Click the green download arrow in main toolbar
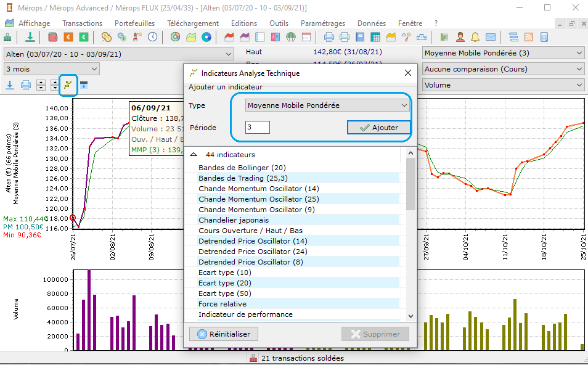Image resolution: width=588 pixels, height=365 pixels. (x=30, y=37)
